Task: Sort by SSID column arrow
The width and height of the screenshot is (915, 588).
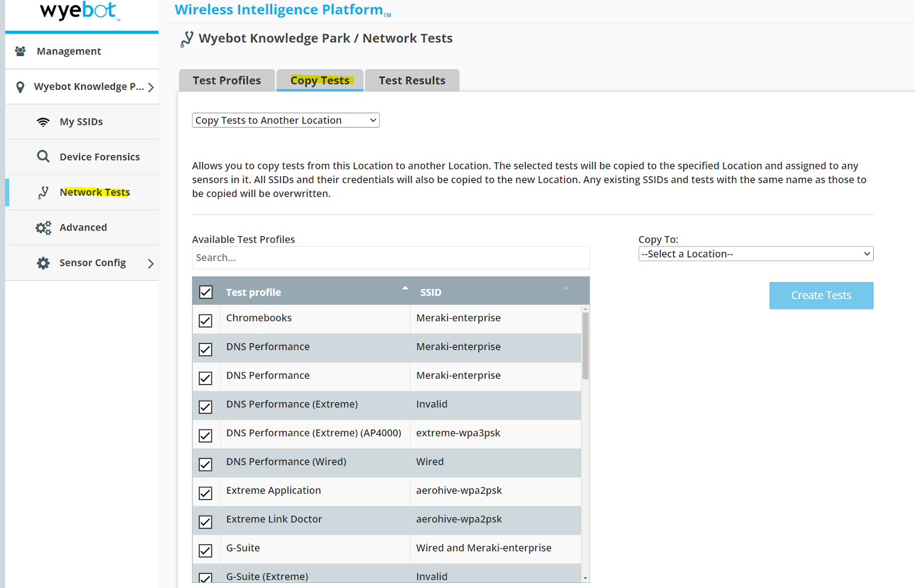Action: (566, 288)
